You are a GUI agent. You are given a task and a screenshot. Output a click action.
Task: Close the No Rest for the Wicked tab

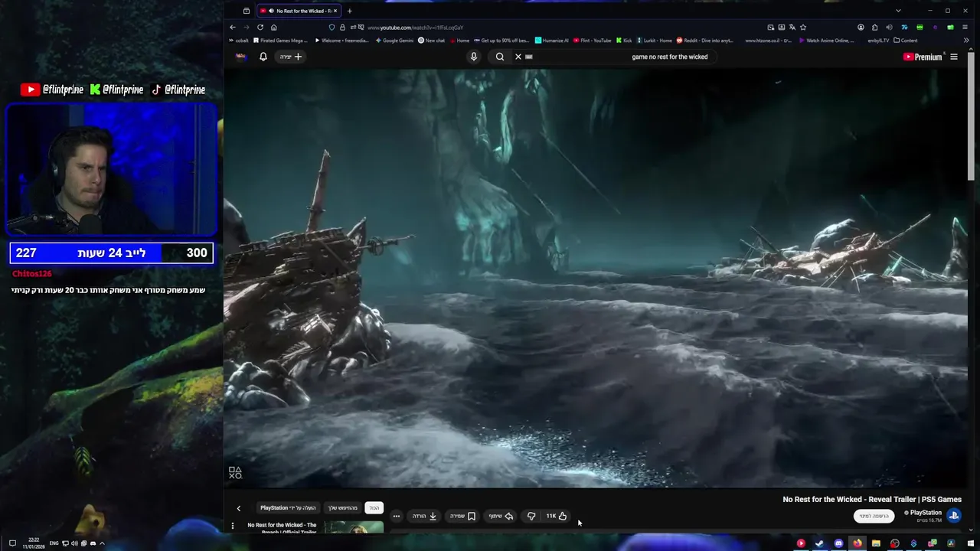click(x=335, y=11)
